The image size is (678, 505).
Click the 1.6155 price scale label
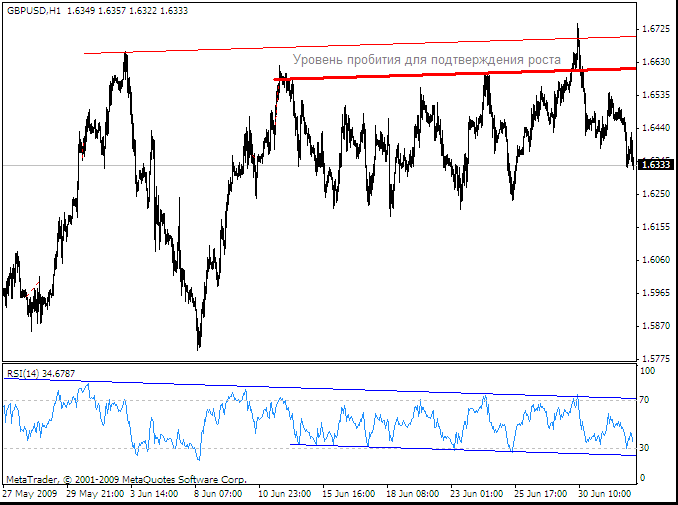pos(656,227)
